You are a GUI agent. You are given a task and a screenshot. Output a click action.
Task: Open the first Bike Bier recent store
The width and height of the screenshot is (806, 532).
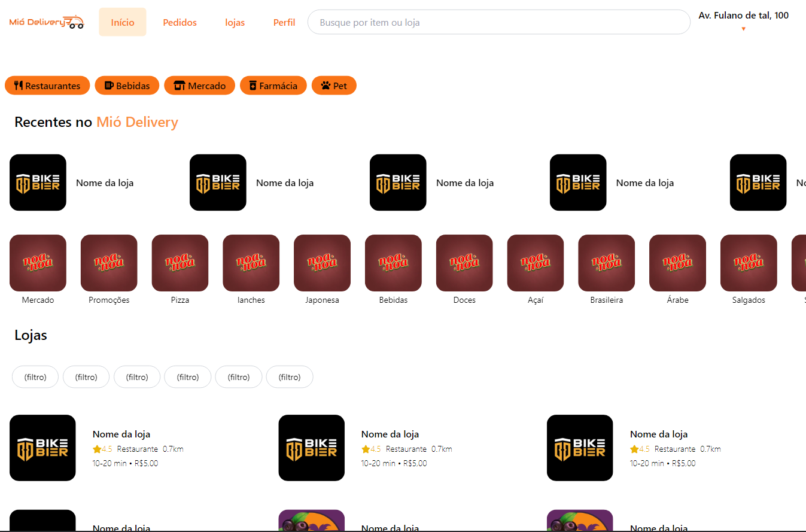click(x=38, y=183)
